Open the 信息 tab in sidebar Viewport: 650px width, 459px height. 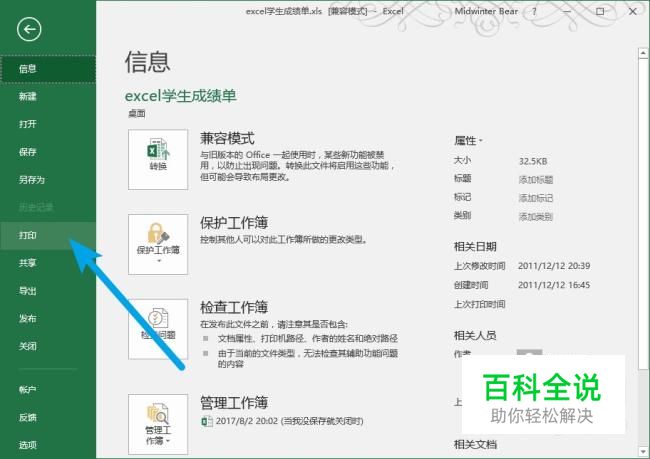48,69
